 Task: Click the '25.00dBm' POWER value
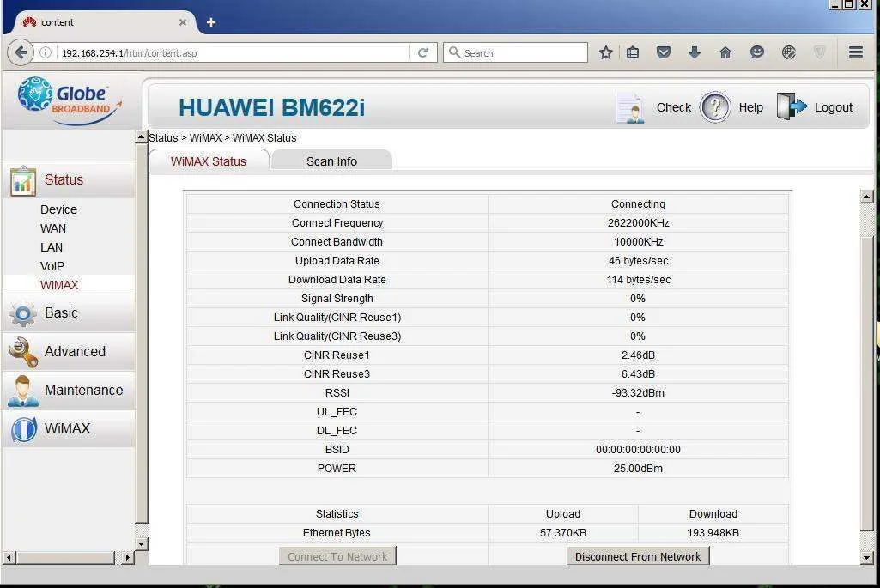[x=638, y=468]
